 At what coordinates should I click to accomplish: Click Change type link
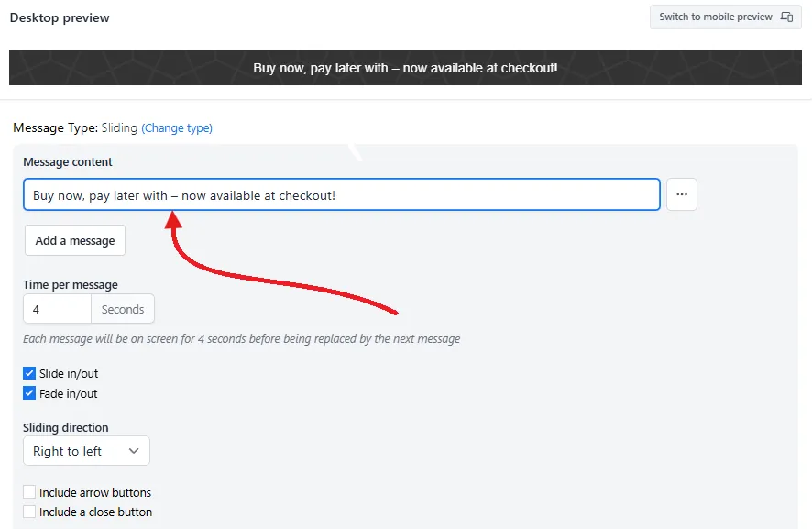(x=177, y=128)
